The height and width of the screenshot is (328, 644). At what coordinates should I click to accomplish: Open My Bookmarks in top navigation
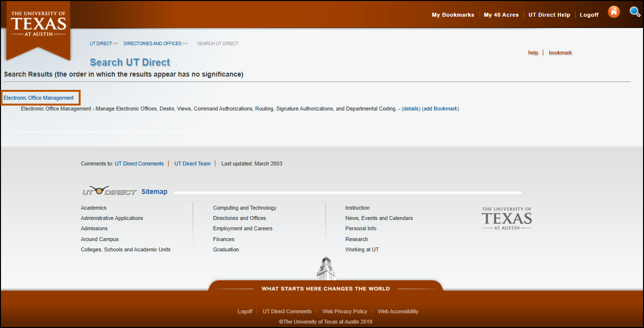point(453,15)
